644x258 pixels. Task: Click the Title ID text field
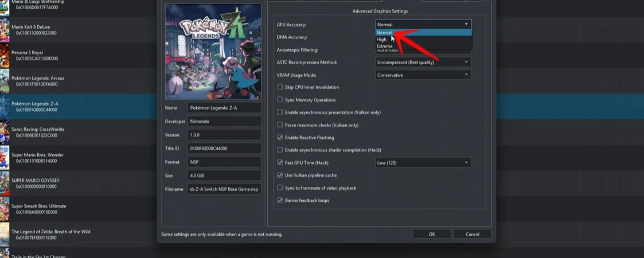(x=224, y=148)
